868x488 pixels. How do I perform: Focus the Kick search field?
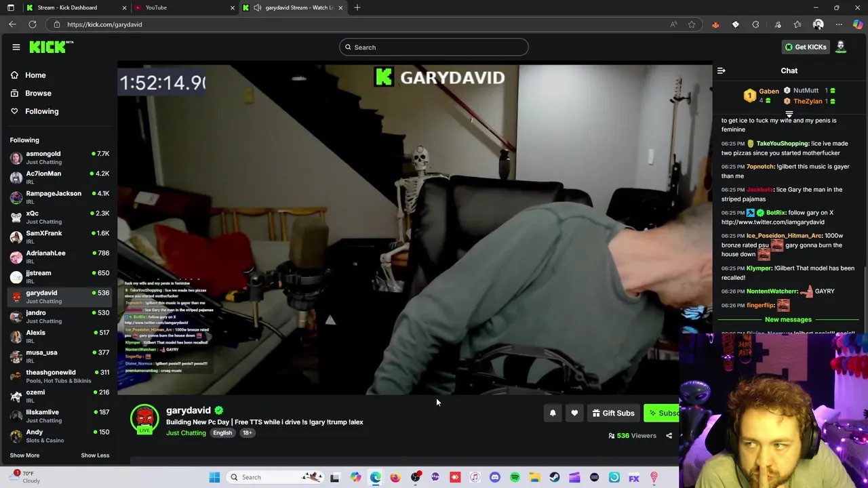[x=434, y=47]
